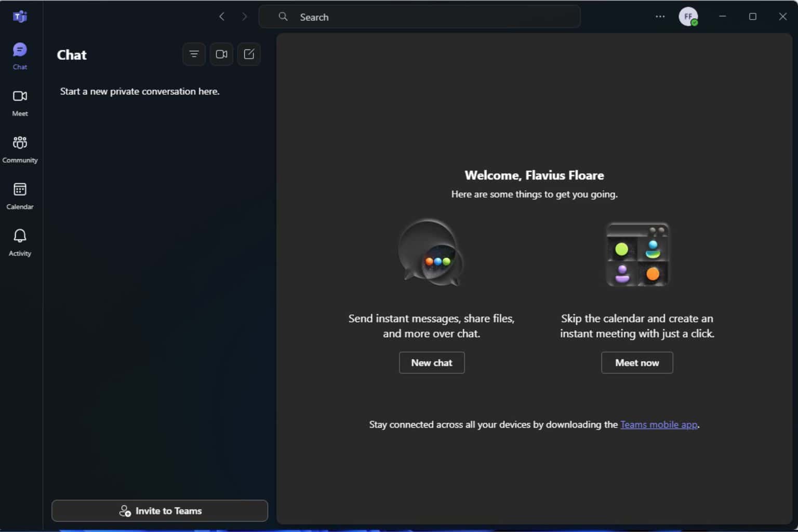This screenshot has width=798, height=532.
Task: Click the Meet now button
Action: click(x=637, y=363)
